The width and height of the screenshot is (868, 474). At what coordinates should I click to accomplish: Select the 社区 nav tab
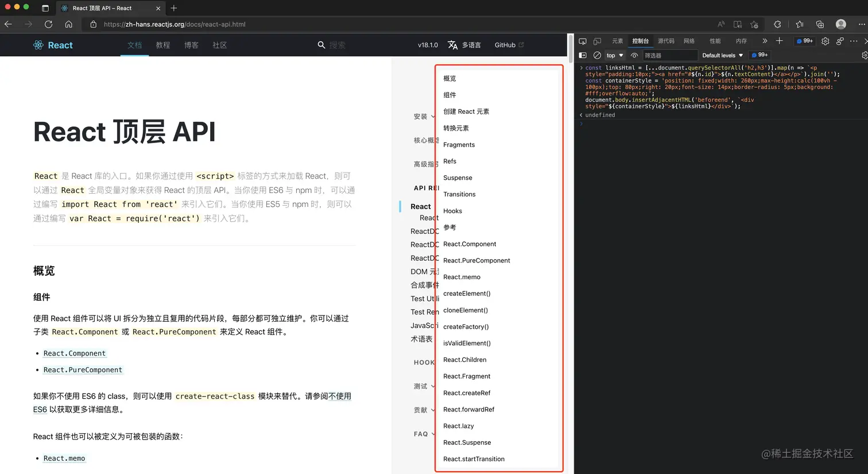click(x=220, y=45)
